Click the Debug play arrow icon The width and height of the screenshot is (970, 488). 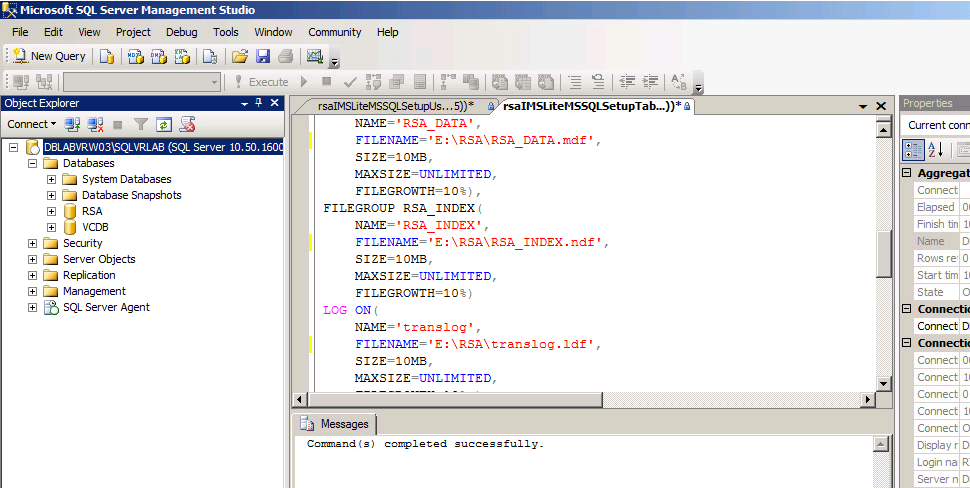point(304,82)
